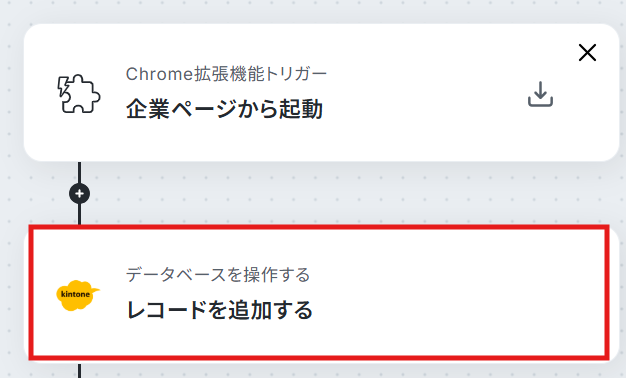Click the download arrow icon on trigger card
The image size is (626, 378).
click(x=540, y=94)
